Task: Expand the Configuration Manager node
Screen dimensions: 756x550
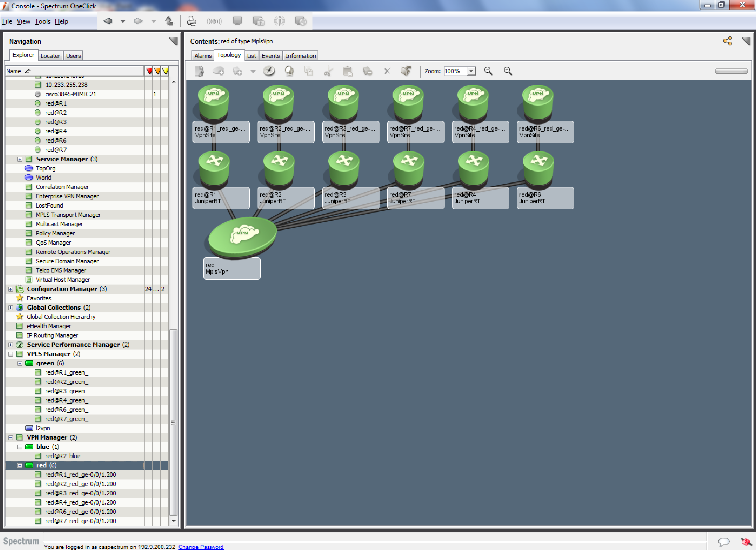Action: pos(10,289)
